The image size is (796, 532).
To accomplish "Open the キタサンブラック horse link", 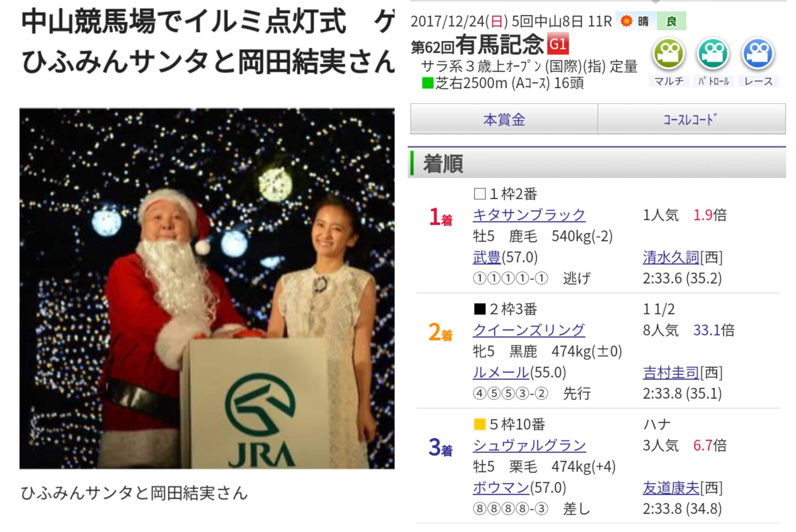I will [x=529, y=215].
